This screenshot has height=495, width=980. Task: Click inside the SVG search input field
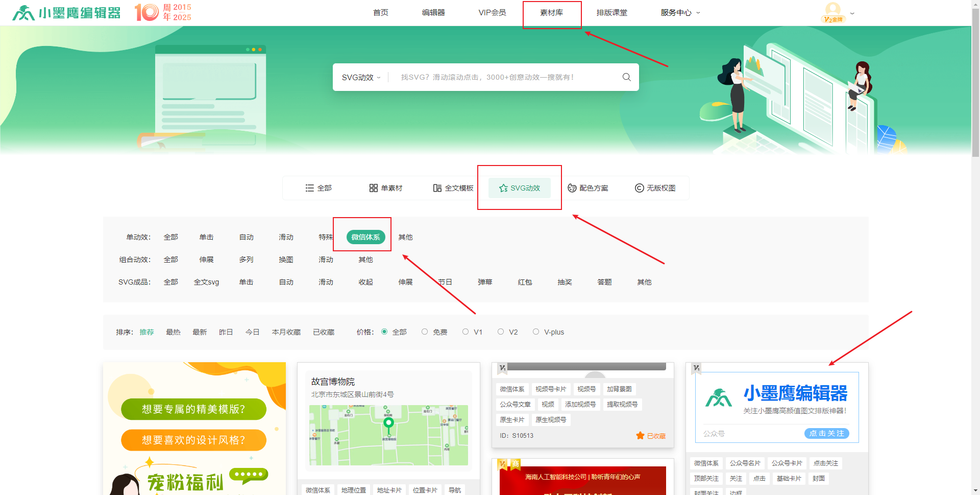point(505,77)
